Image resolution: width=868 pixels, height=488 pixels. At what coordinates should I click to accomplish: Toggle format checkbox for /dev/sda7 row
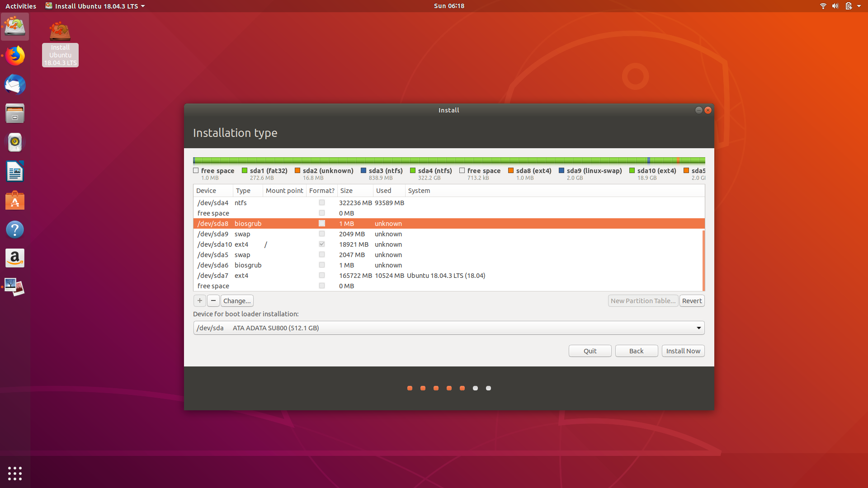pos(322,275)
